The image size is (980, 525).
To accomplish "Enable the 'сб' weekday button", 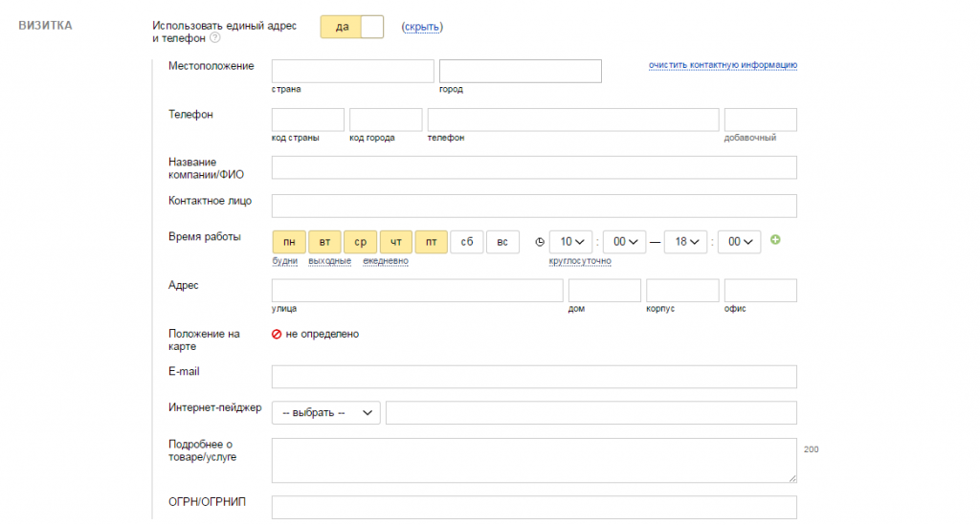I will tap(467, 242).
